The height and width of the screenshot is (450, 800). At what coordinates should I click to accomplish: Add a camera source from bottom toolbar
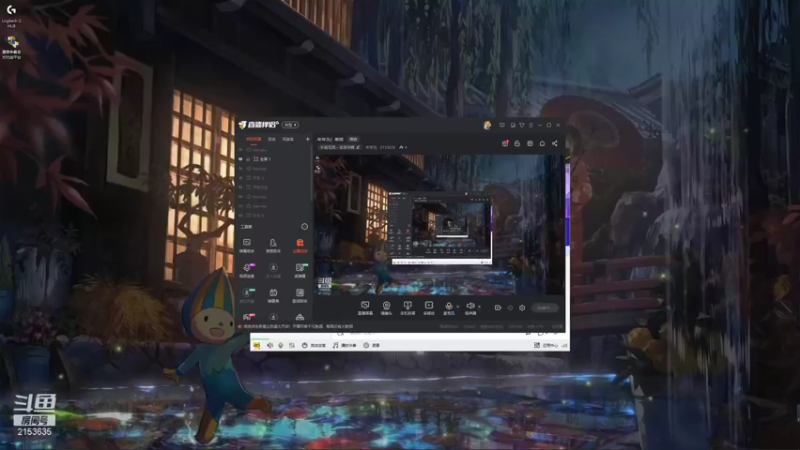click(386, 308)
